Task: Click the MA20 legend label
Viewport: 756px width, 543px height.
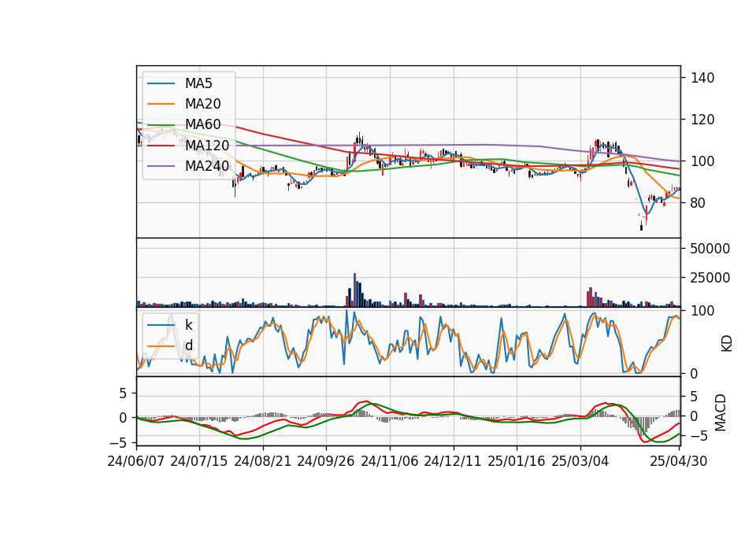Action: click(x=202, y=104)
